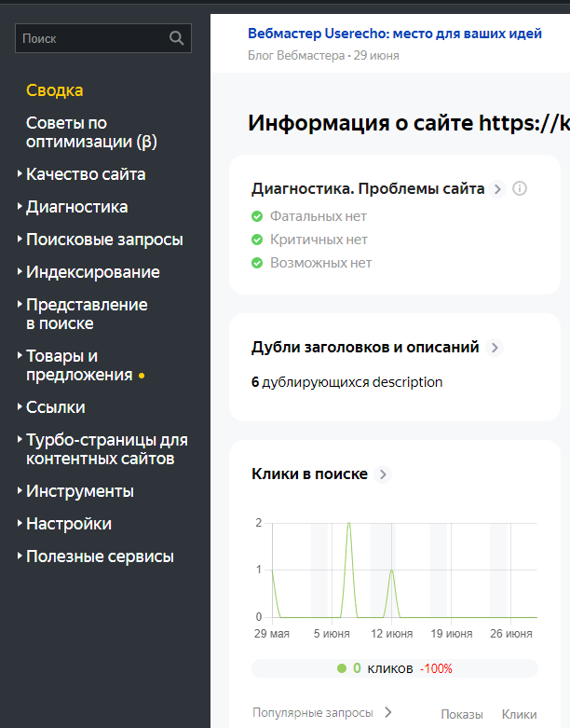Click the Блог Вебмастера source label
This screenshot has height=728, width=570.
[296, 56]
